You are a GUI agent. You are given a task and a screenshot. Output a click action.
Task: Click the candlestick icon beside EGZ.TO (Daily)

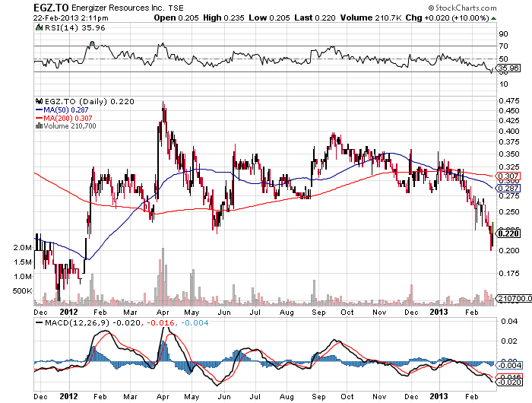pos(40,101)
